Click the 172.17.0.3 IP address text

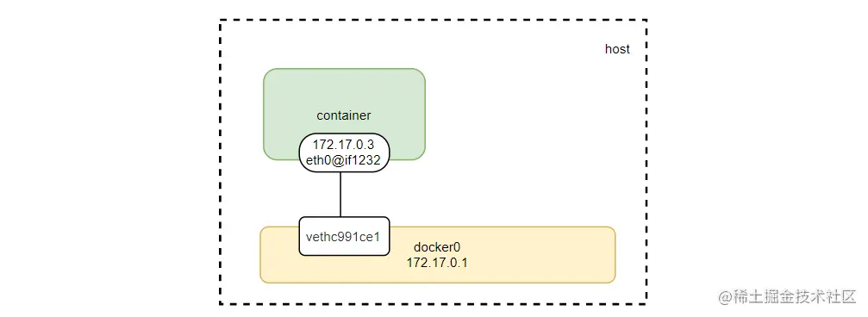click(x=344, y=146)
